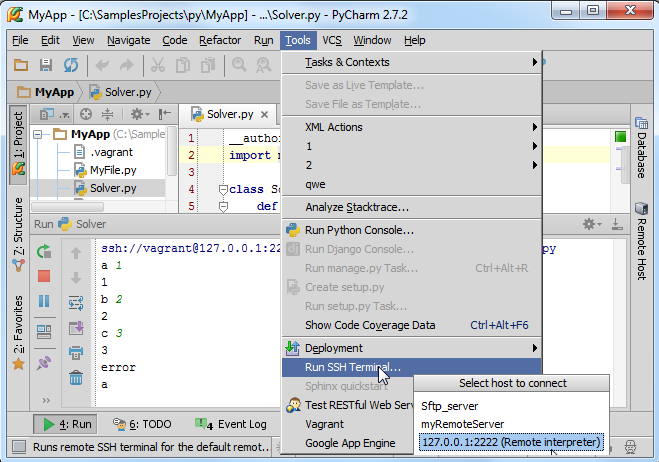
Task: Click the hector inspector icon in status bar
Action: click(630, 447)
